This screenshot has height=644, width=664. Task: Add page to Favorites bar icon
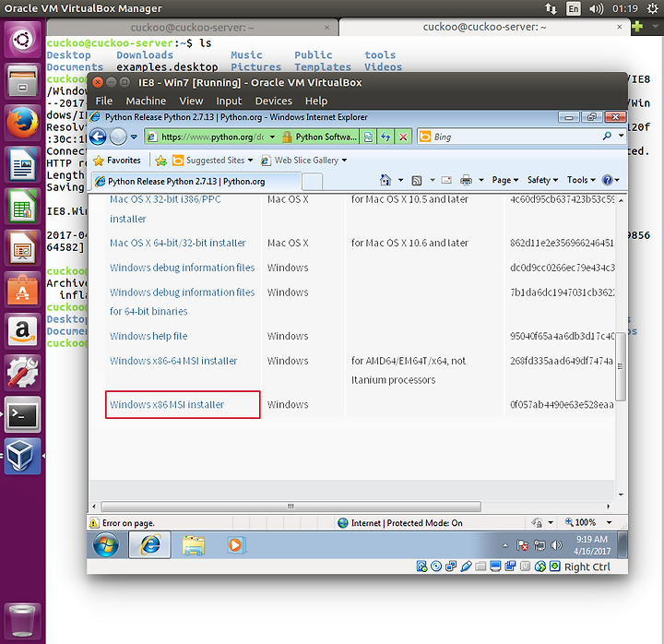(160, 161)
